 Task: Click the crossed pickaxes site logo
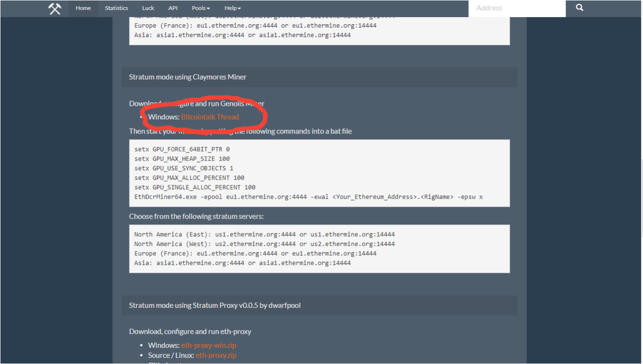(x=55, y=9)
